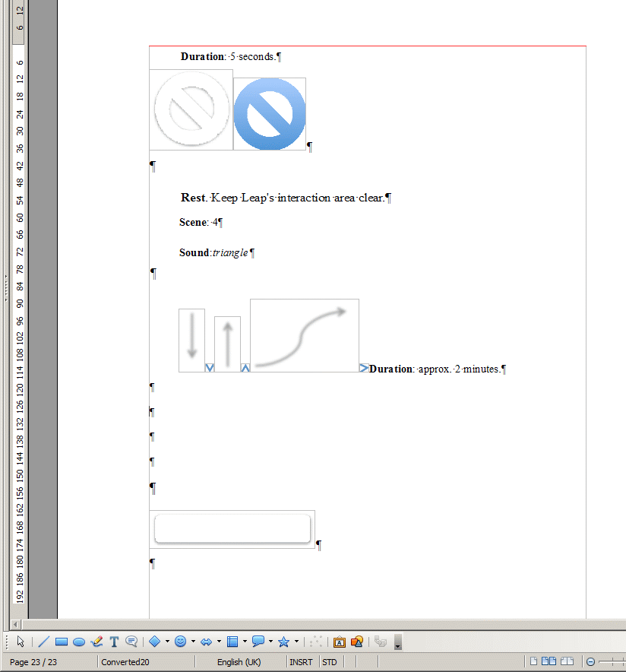Viewport: 626px width, 672px height.
Task: Select the Ellipse shape tool
Action: tap(79, 642)
